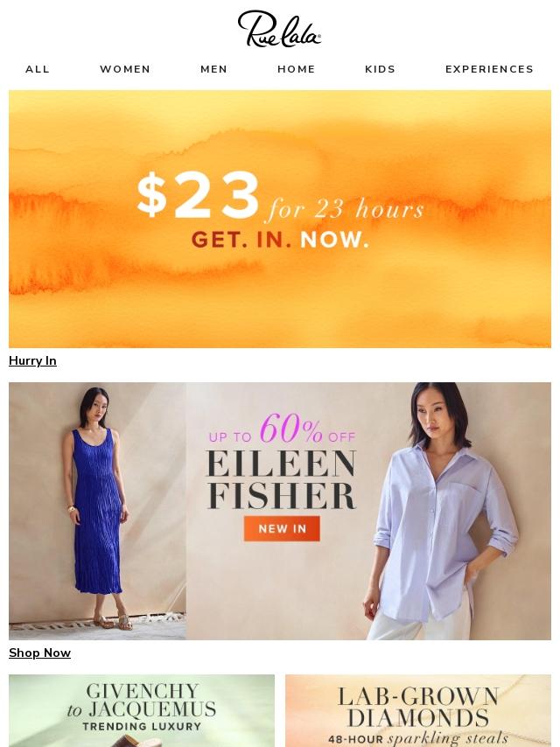
Task: Click the orange NEW IN button
Action: coord(282,528)
